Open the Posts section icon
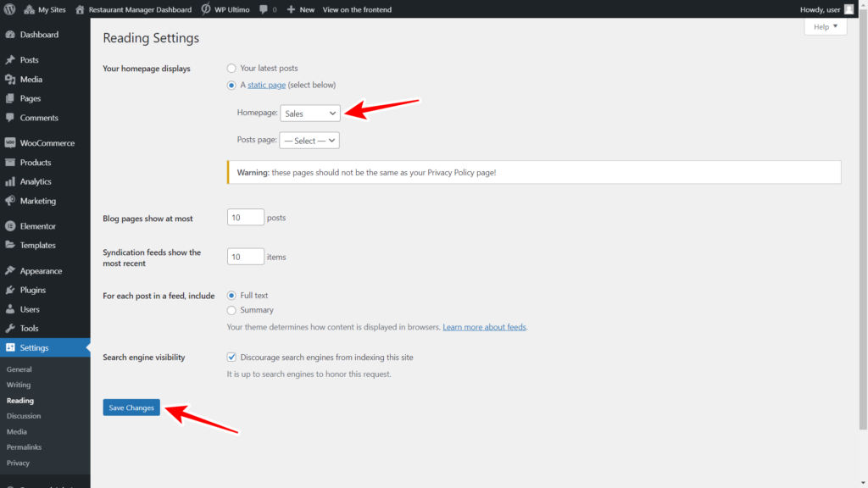The image size is (868, 488). tap(12, 59)
